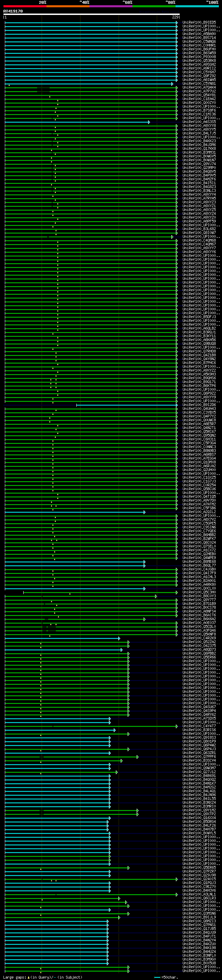The image size is (222, 980).
Task: Click the white query sequence bar
Action: click(92, 15)
